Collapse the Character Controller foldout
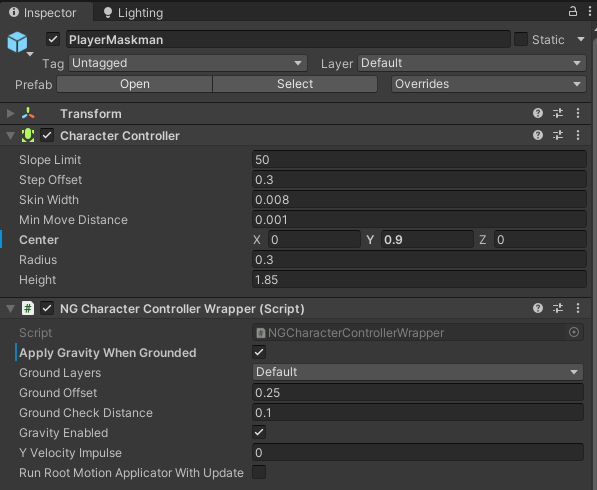 (11, 136)
